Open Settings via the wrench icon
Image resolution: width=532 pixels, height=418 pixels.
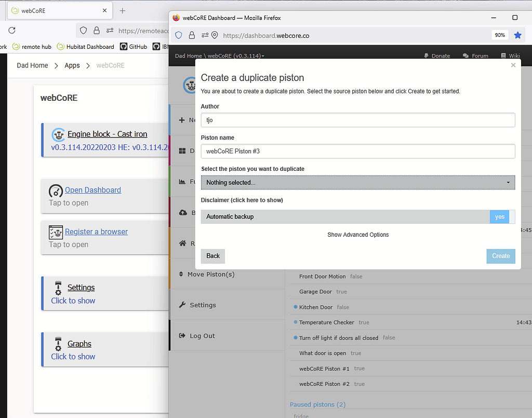pyautogui.click(x=182, y=305)
